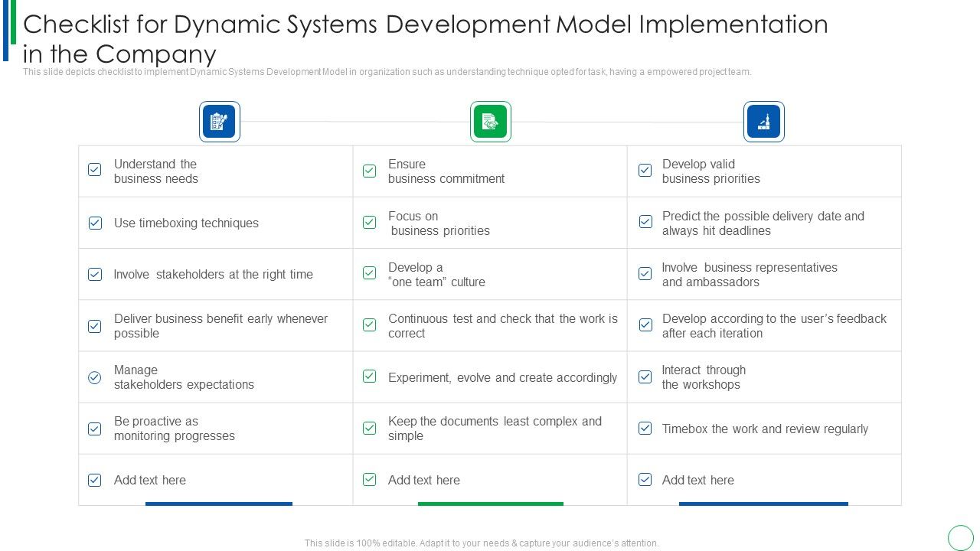Viewport: 980px width, 551px height.
Task: Check the Involve business representatives box
Action: click(x=645, y=273)
